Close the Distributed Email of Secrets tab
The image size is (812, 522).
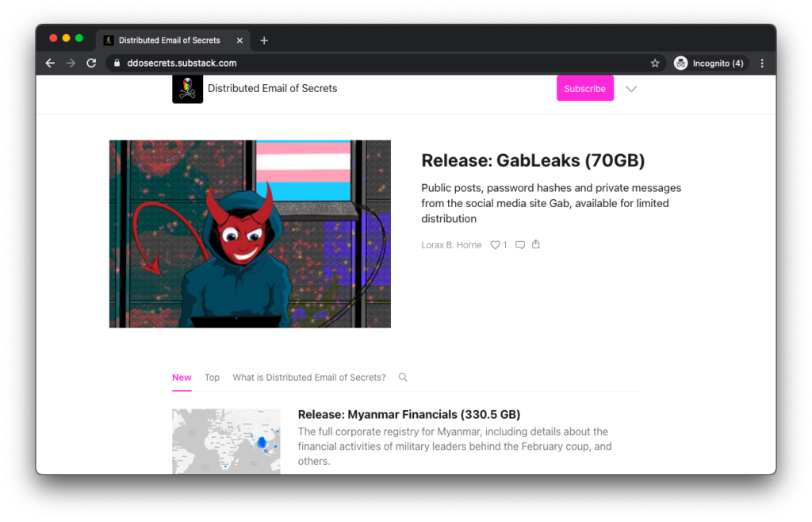(239, 40)
